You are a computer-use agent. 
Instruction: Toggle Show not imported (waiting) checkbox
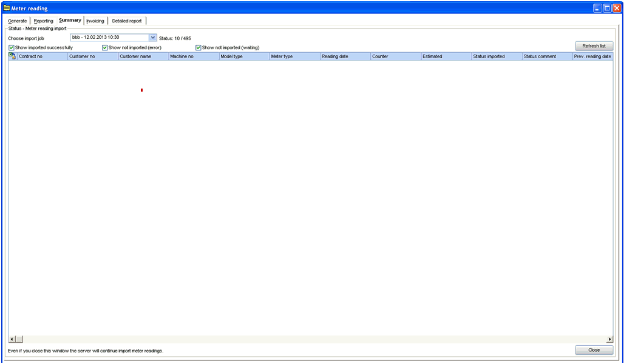198,47
